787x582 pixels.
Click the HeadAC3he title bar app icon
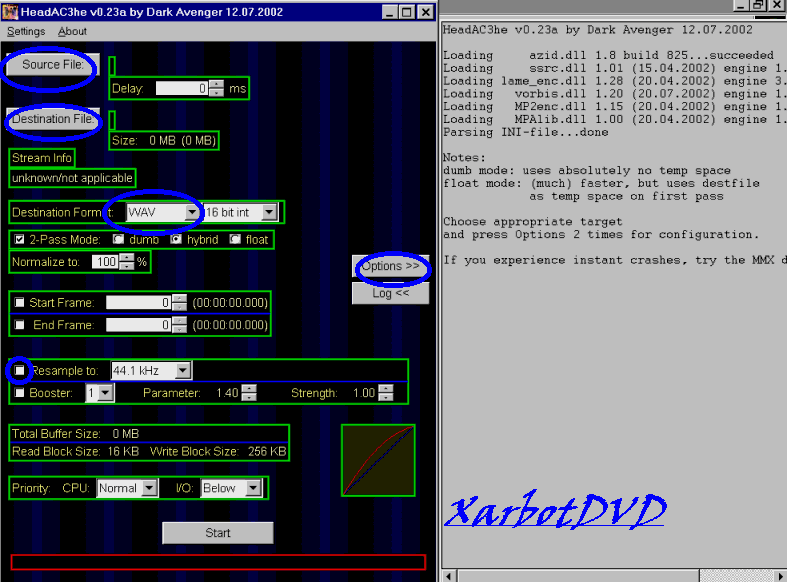(x=10, y=12)
